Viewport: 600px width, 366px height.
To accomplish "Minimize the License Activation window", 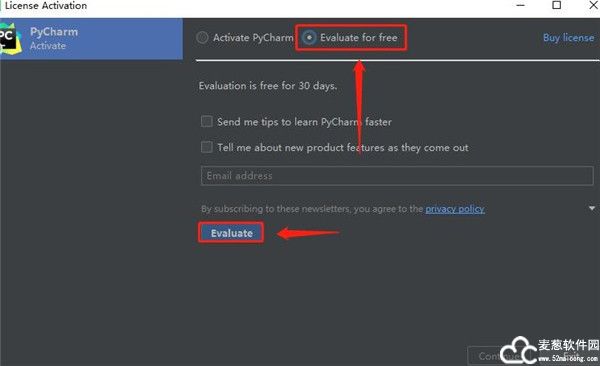I will (x=520, y=5).
